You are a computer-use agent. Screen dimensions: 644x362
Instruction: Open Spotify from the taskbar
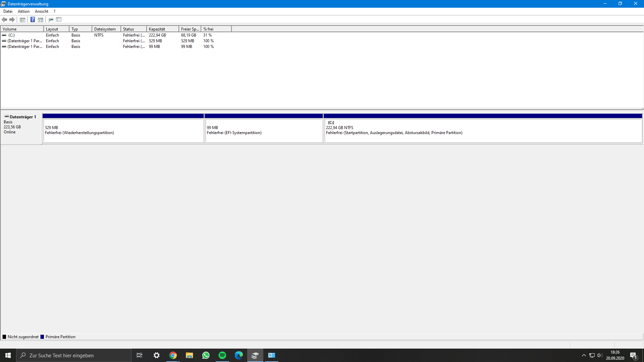[x=222, y=355]
